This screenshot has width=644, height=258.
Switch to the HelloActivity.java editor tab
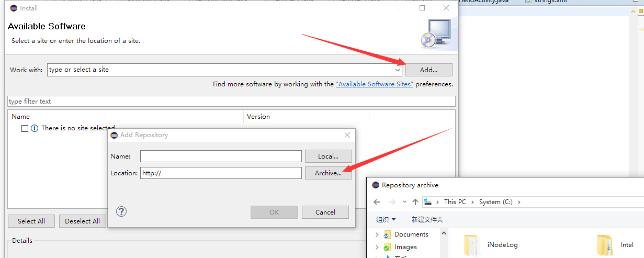click(x=484, y=2)
